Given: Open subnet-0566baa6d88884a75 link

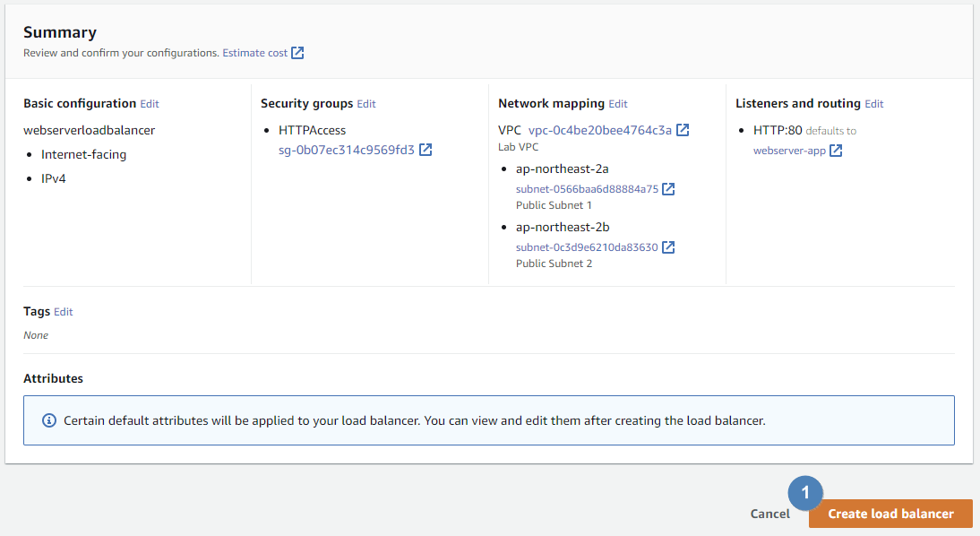Looking at the screenshot, I should click(587, 189).
